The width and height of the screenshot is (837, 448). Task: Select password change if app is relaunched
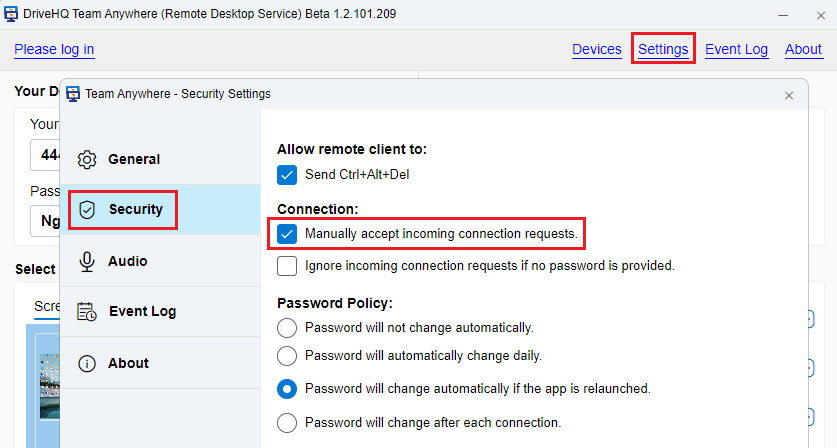(287, 389)
